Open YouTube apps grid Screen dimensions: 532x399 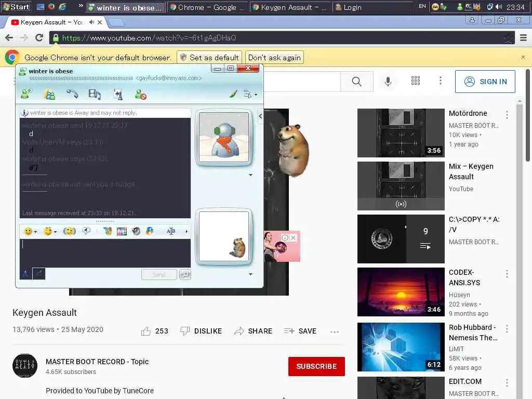[x=416, y=81]
